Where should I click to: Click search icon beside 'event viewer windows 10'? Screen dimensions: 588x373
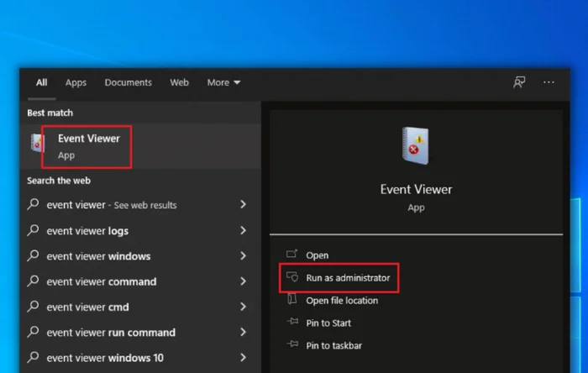[x=34, y=357]
